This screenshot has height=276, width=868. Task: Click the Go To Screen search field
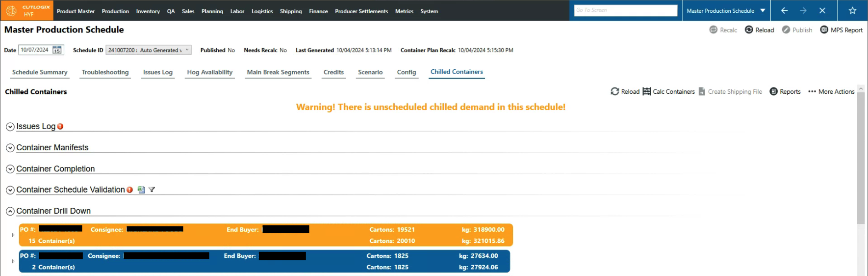[x=625, y=10]
